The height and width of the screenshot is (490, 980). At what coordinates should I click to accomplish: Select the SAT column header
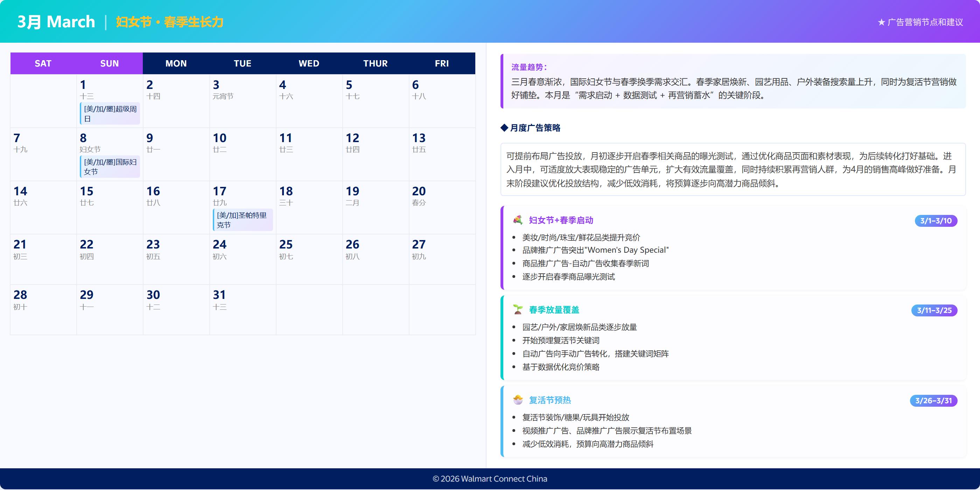pyautogui.click(x=43, y=63)
